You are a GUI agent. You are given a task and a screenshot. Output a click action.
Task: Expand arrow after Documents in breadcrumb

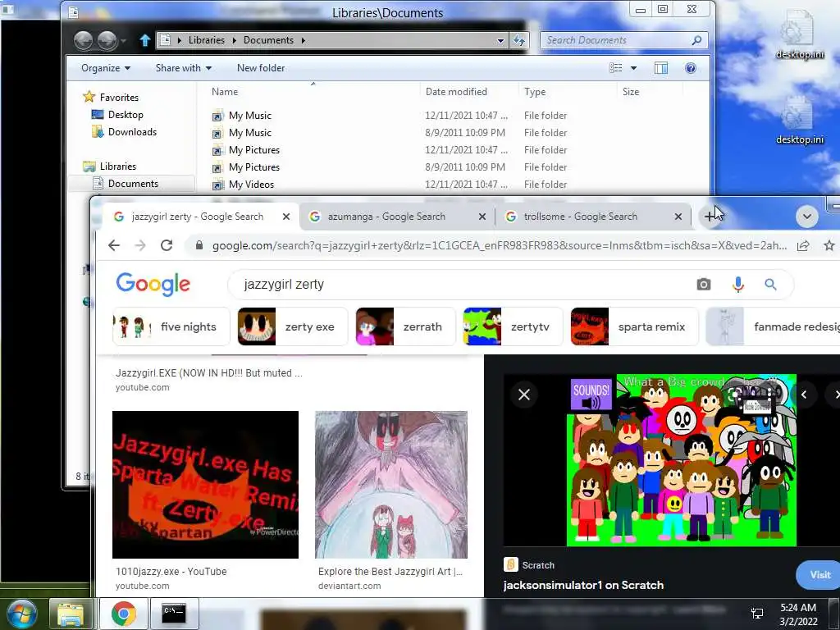(304, 40)
